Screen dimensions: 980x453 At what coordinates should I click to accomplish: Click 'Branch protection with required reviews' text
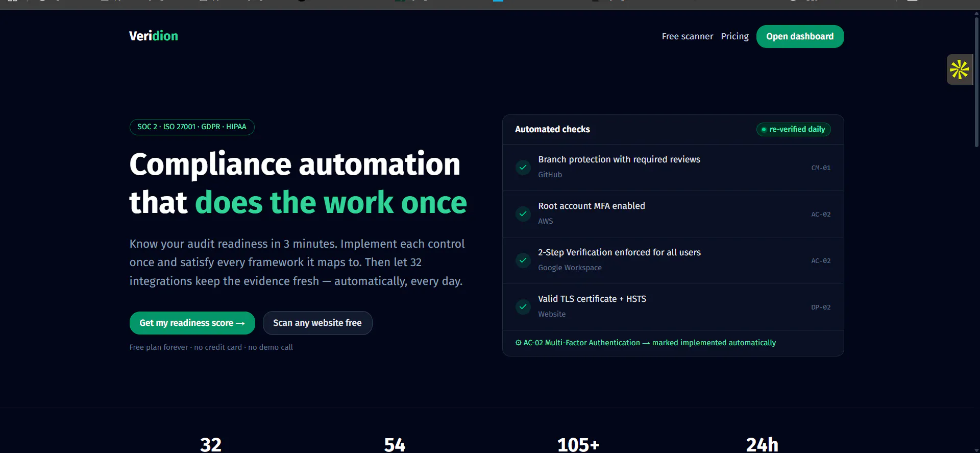pos(619,159)
